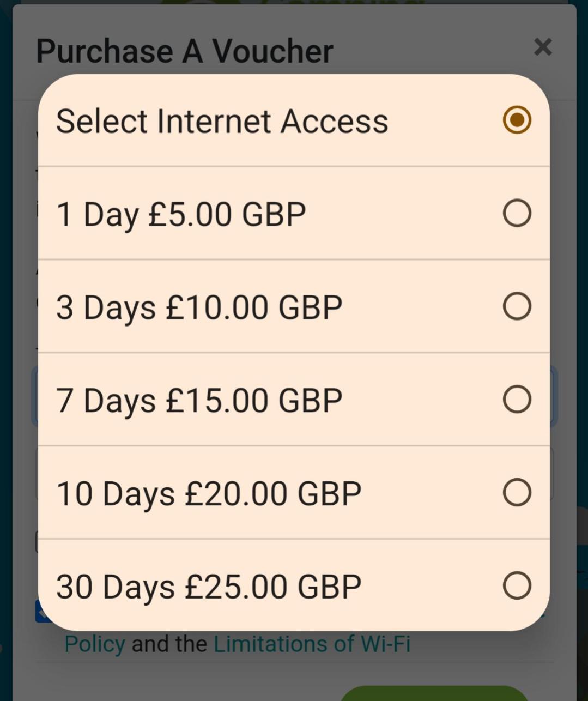The height and width of the screenshot is (701, 588).
Task: Click the green button at the bottom
Action: [434, 693]
